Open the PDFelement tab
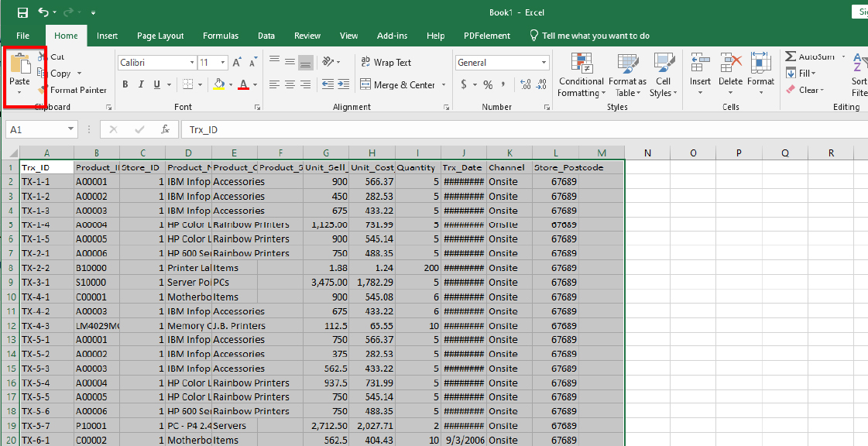 [x=485, y=35]
